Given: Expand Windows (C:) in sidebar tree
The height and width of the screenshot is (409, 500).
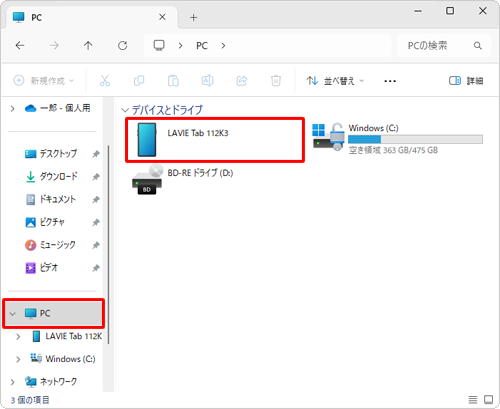Looking at the screenshot, I should (x=18, y=359).
